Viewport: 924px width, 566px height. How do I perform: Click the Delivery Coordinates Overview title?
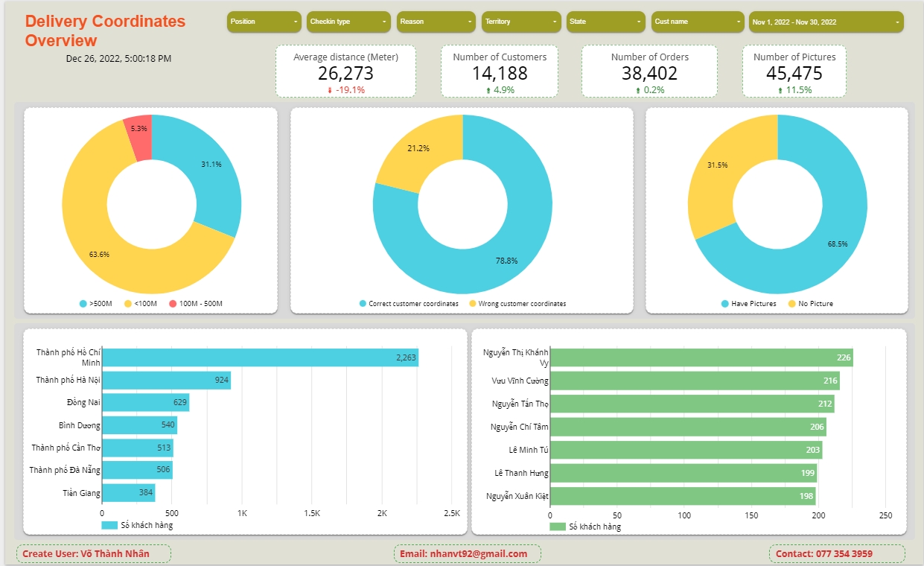coord(105,31)
